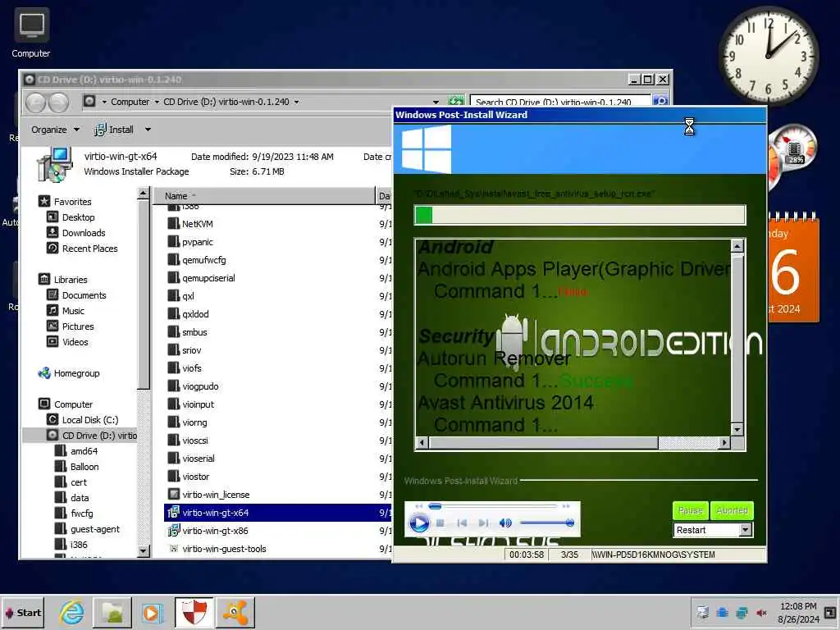
Task: Click the wizard log scroll-down arrow
Action: pos(737,429)
